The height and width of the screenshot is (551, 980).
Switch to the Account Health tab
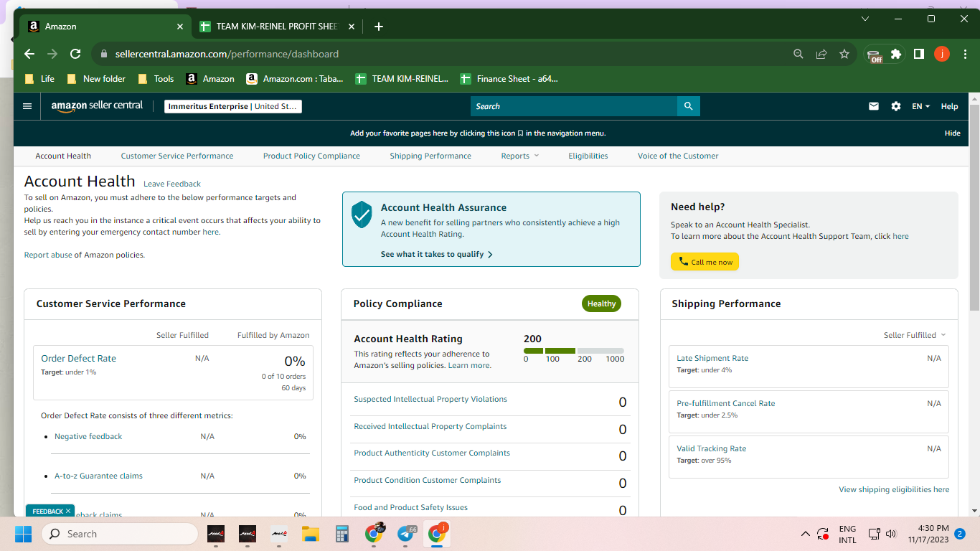63,156
